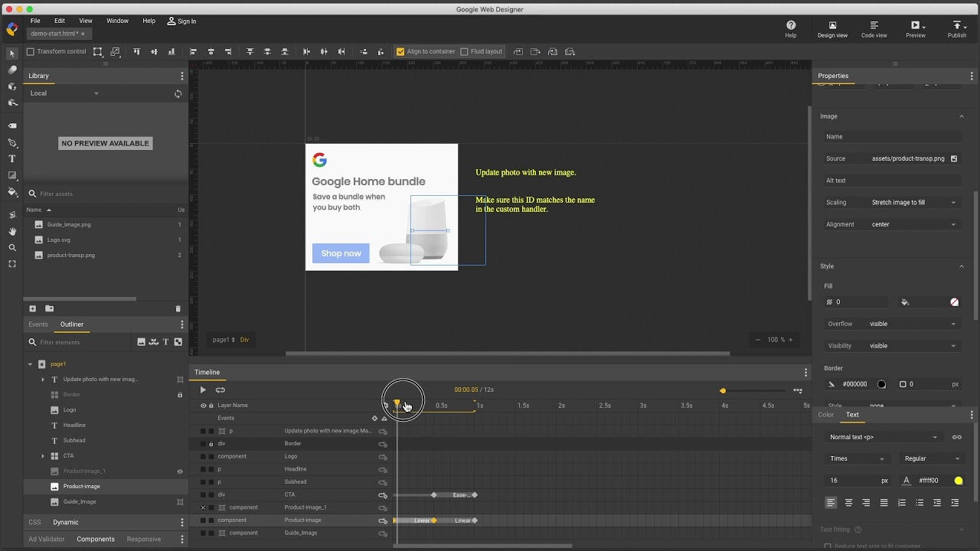
Task: Toggle CTA layer loop animation icon
Action: [x=383, y=495]
